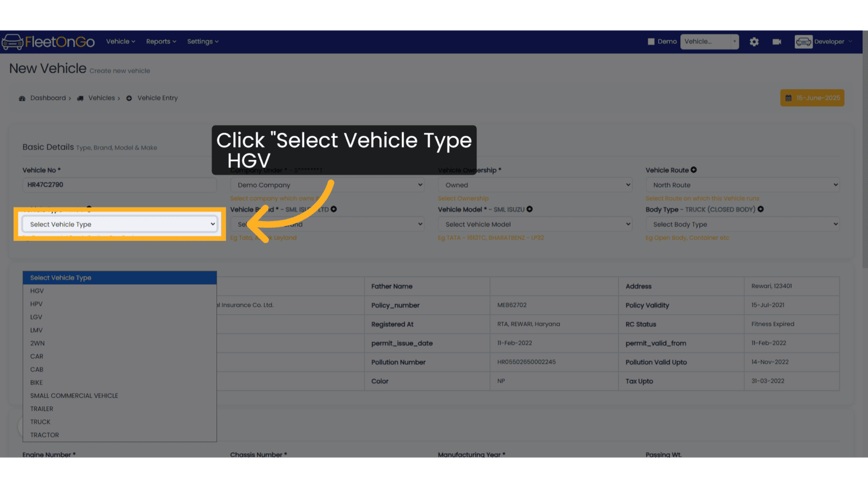Click the ME862702 policy number value
Viewport: 868px width, 488px height.
pyautogui.click(x=512, y=305)
